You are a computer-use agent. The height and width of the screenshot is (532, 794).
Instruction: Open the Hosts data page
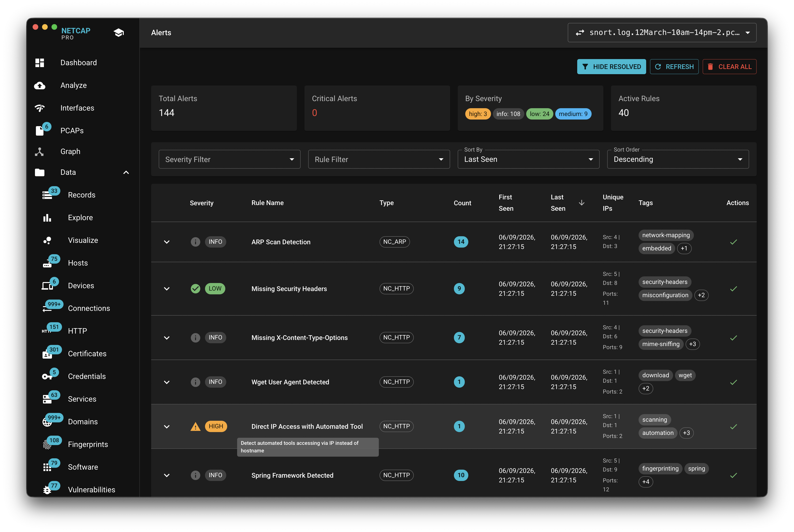pyautogui.click(x=83, y=263)
